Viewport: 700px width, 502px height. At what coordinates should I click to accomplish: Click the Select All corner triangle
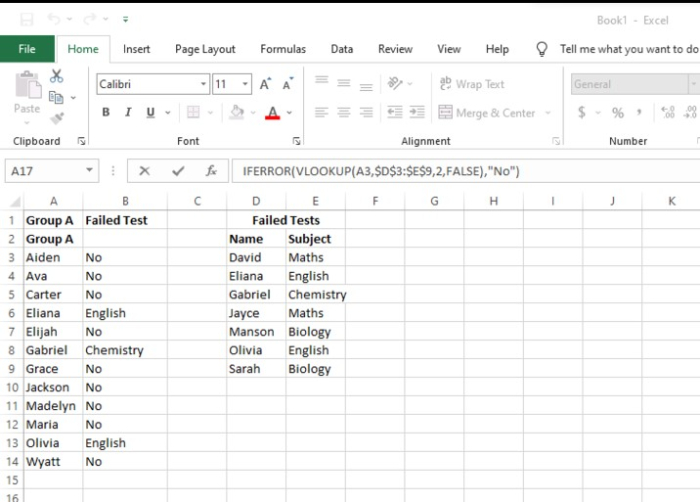[x=15, y=201]
